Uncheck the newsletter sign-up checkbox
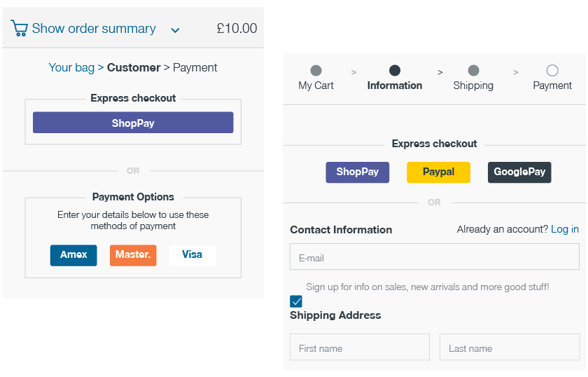The image size is (588, 377). [296, 301]
